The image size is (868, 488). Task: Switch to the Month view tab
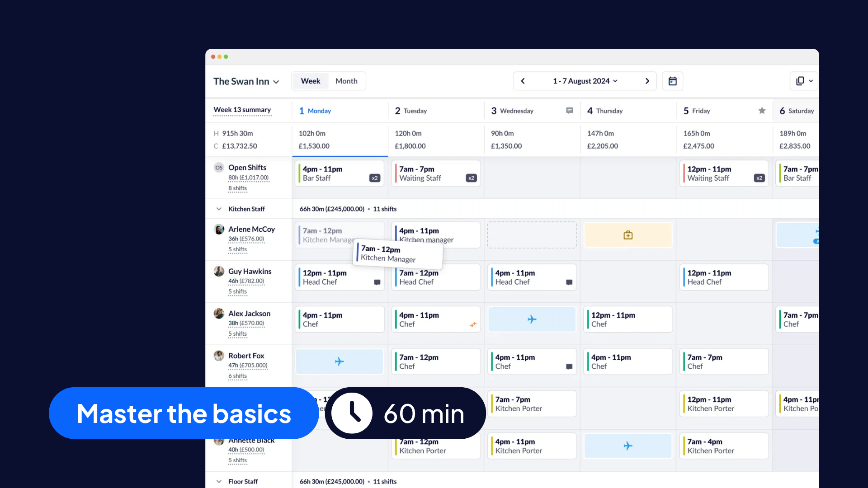click(x=346, y=81)
